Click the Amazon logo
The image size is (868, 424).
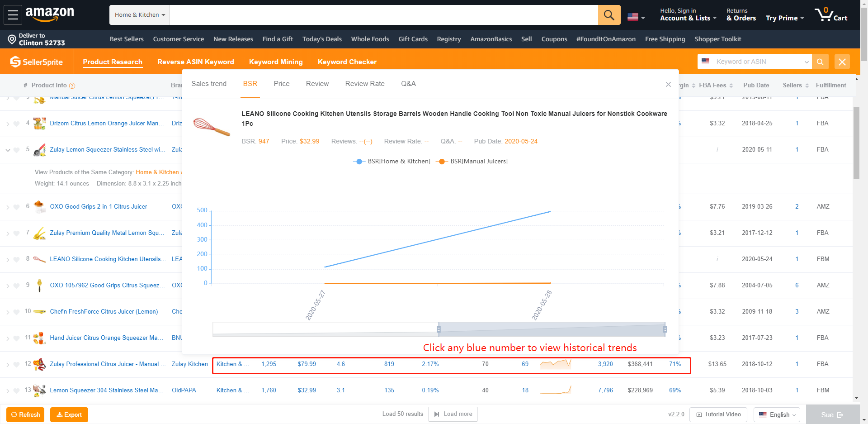point(50,14)
